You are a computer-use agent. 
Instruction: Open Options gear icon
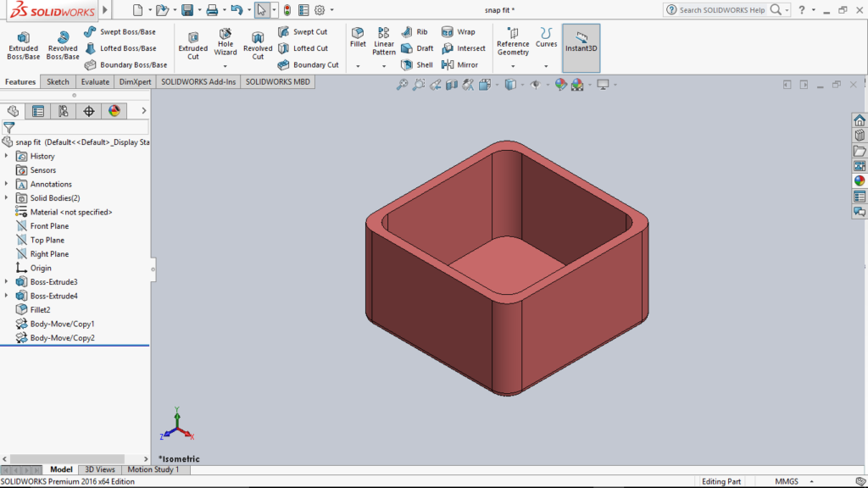[x=320, y=10]
